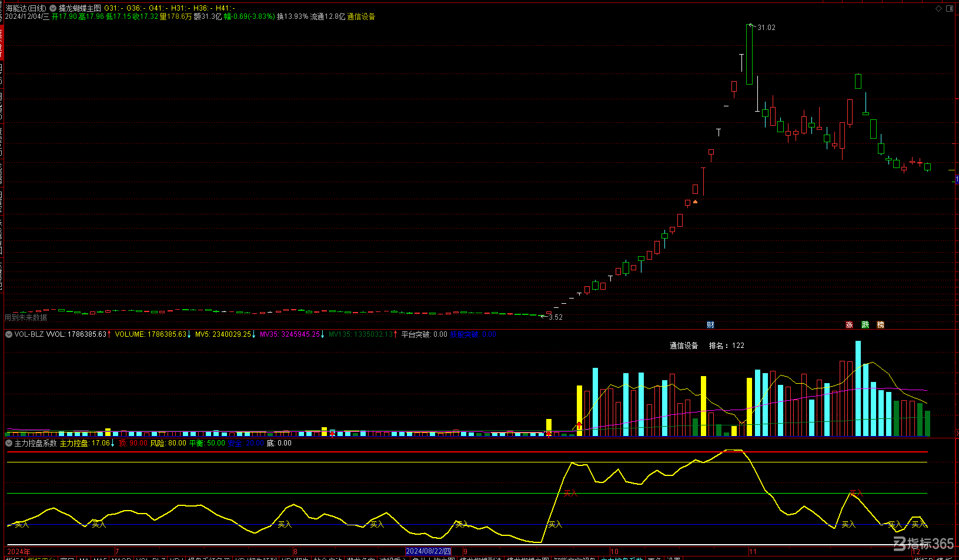This screenshot has height=560, width=959.
Task: Click month 11 on the time axis
Action: click(x=753, y=551)
